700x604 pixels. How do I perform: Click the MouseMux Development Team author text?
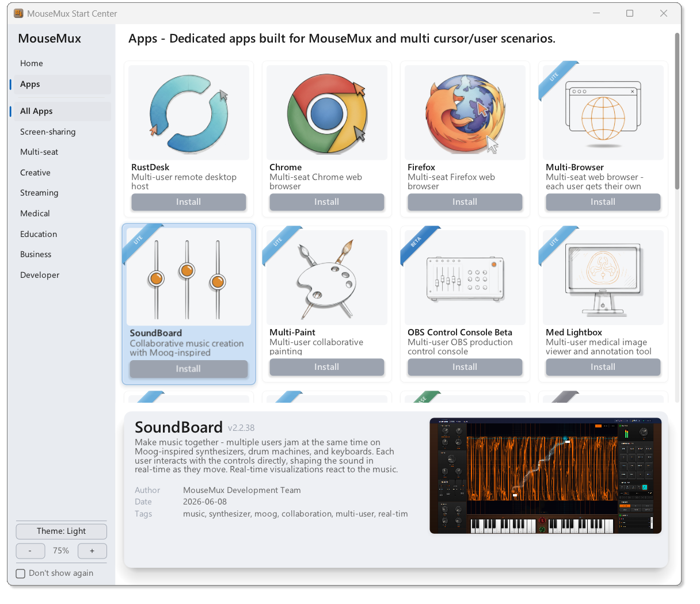click(242, 490)
